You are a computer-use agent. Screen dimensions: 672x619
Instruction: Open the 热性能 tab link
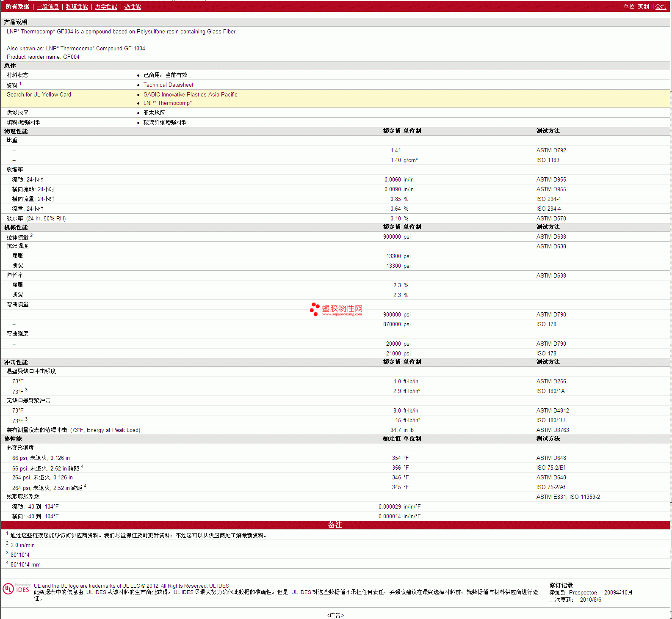tap(133, 7)
